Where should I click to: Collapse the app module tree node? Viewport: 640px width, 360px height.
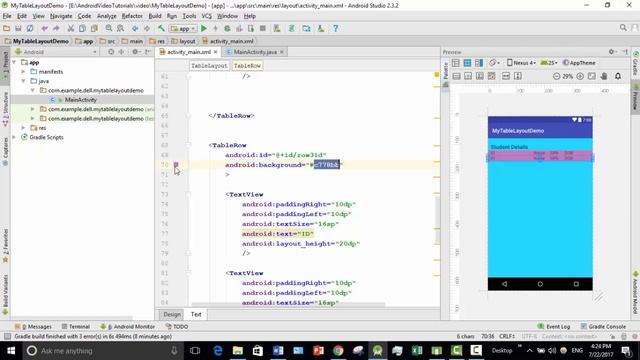coord(15,62)
